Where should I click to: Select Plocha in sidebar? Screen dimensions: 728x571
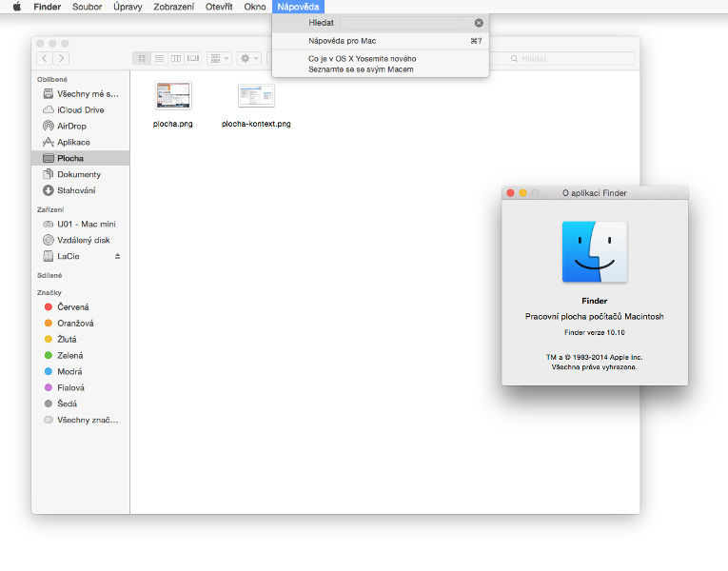[x=80, y=158]
